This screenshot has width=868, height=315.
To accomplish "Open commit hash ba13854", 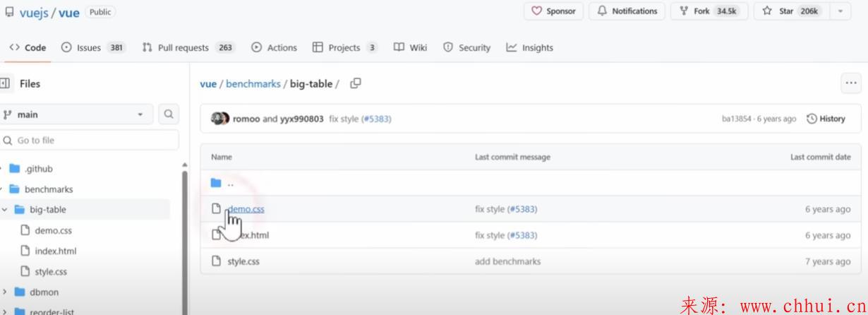I will click(x=737, y=119).
